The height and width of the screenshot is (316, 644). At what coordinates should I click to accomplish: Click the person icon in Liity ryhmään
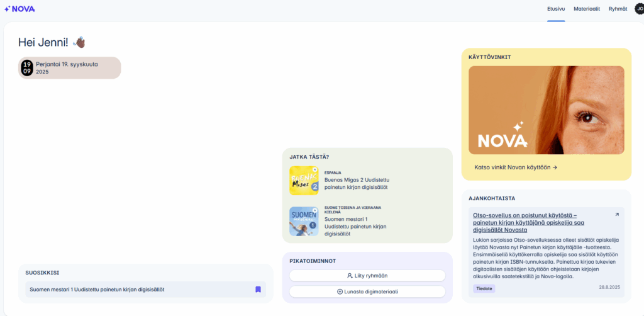[350, 276]
